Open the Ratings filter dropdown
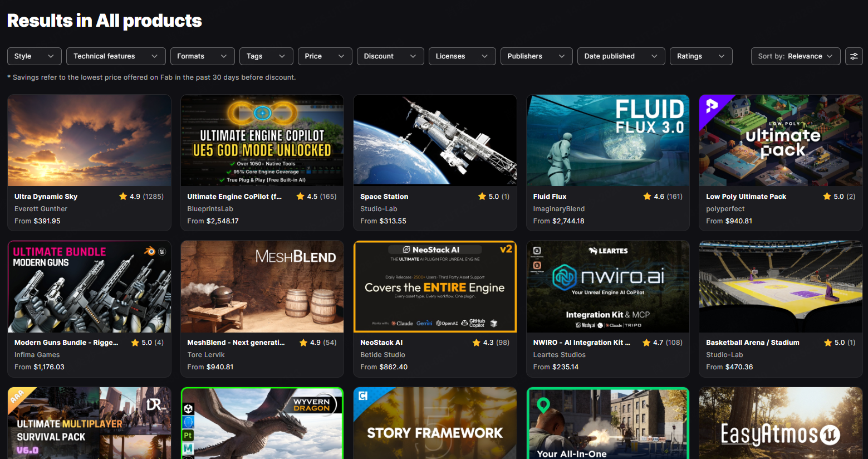 [701, 56]
